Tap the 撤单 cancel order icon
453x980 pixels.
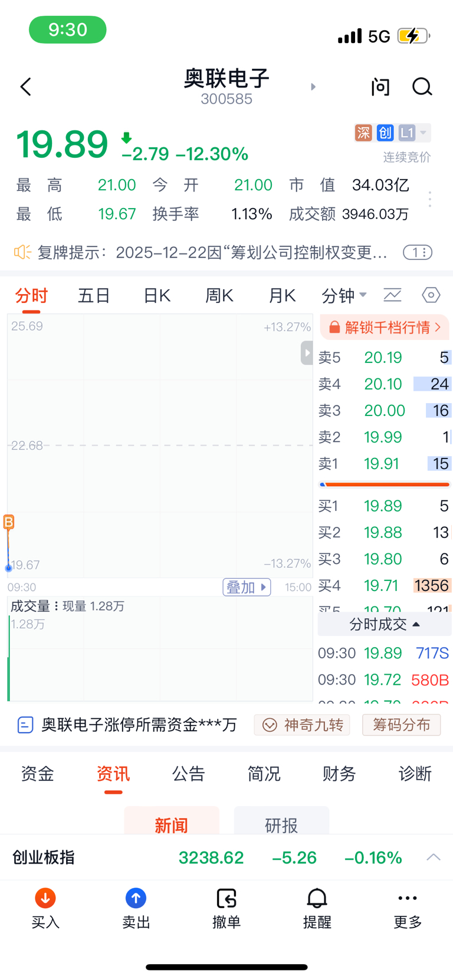point(226,898)
